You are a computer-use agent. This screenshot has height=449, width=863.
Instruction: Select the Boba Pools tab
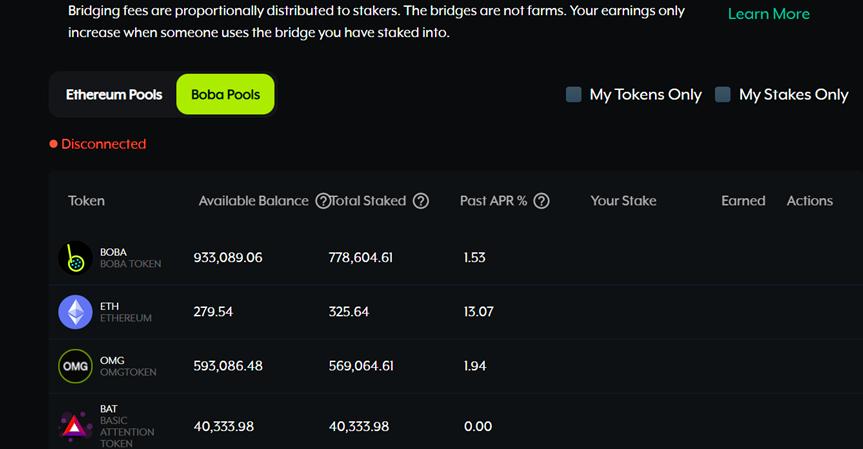[x=225, y=95]
